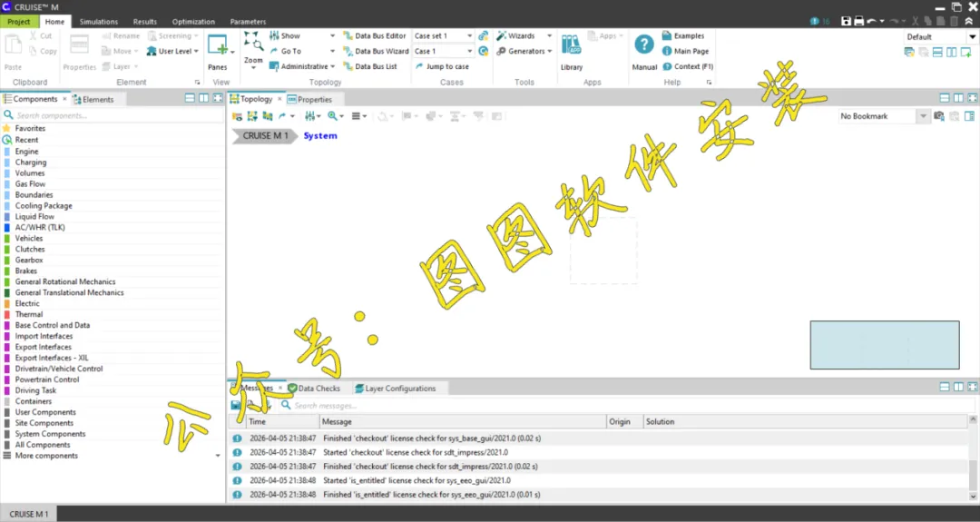This screenshot has width=980, height=522.
Task: Click CRUISE M 1 breadcrumb
Action: point(265,135)
